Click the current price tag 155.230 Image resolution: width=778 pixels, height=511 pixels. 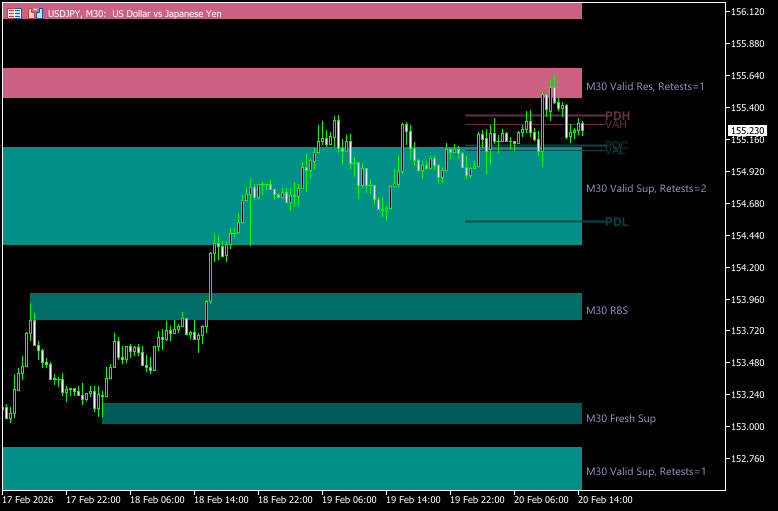click(x=747, y=131)
